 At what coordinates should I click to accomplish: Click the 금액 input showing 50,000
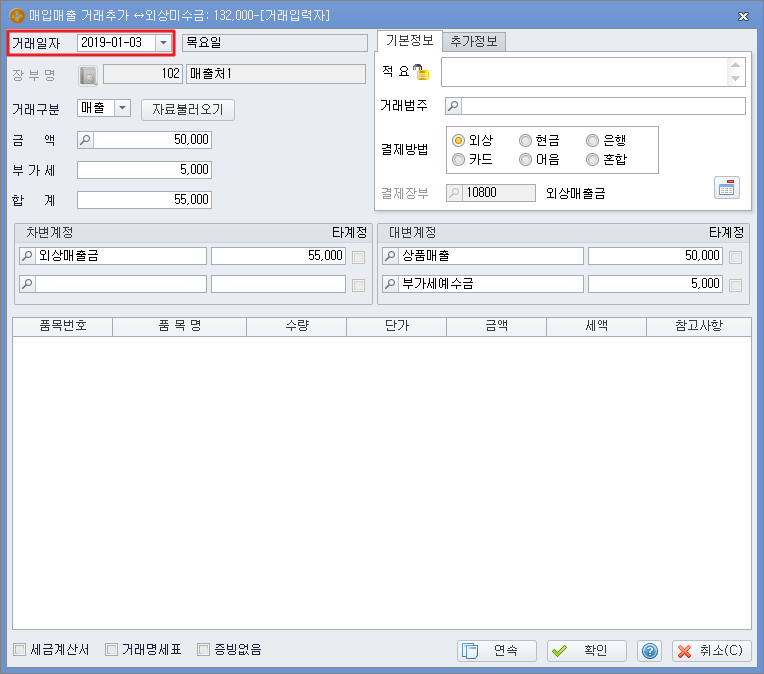pyautogui.click(x=152, y=140)
